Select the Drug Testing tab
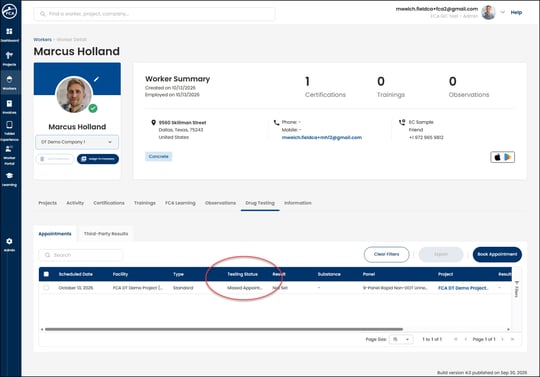540x377 pixels. click(x=260, y=203)
